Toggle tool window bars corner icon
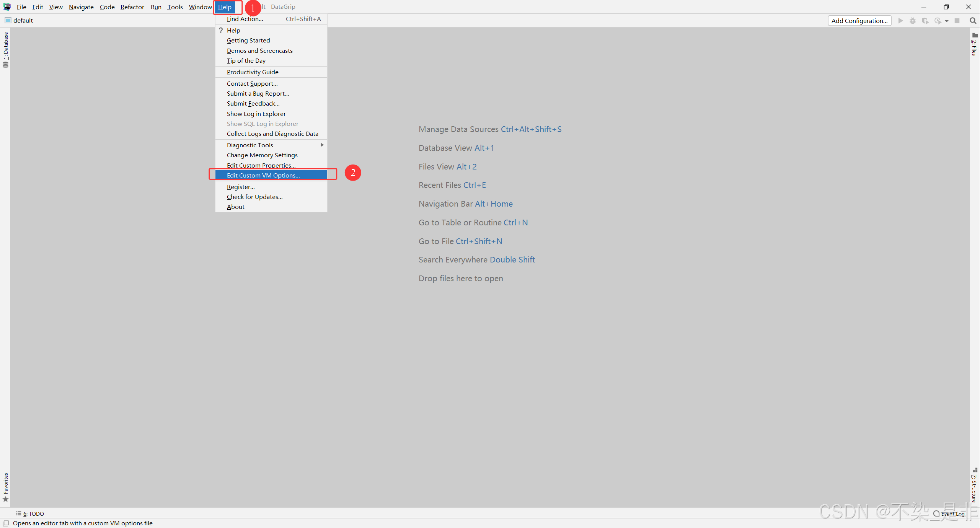980x528 pixels. 6,523
